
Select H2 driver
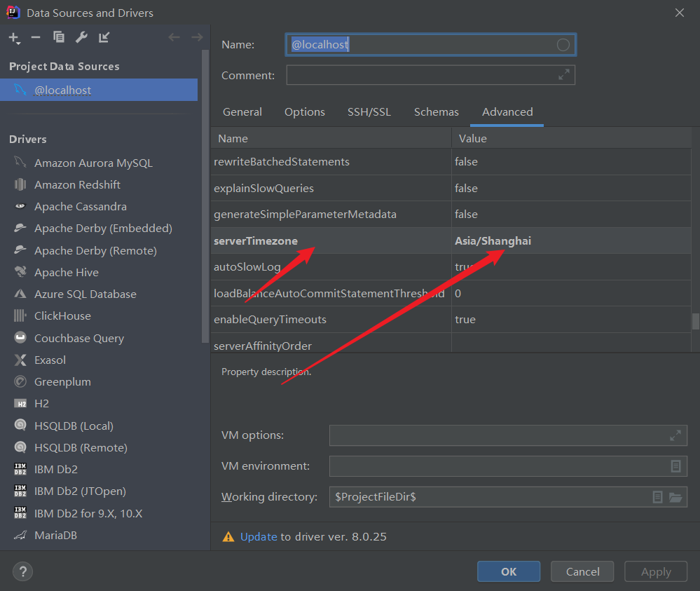[41, 404]
